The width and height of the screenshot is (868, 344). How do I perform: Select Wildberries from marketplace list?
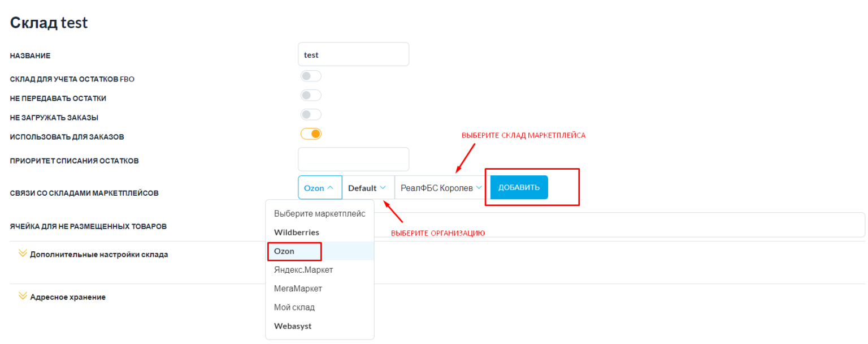point(297,232)
